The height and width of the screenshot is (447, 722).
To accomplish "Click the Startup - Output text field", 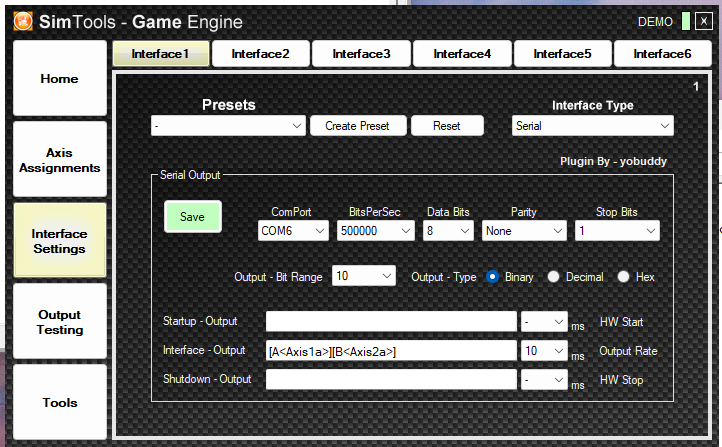I will click(x=391, y=322).
